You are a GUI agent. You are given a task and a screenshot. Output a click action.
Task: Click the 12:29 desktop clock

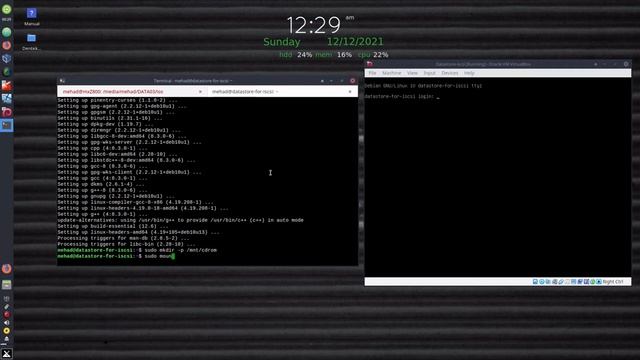tap(313, 25)
